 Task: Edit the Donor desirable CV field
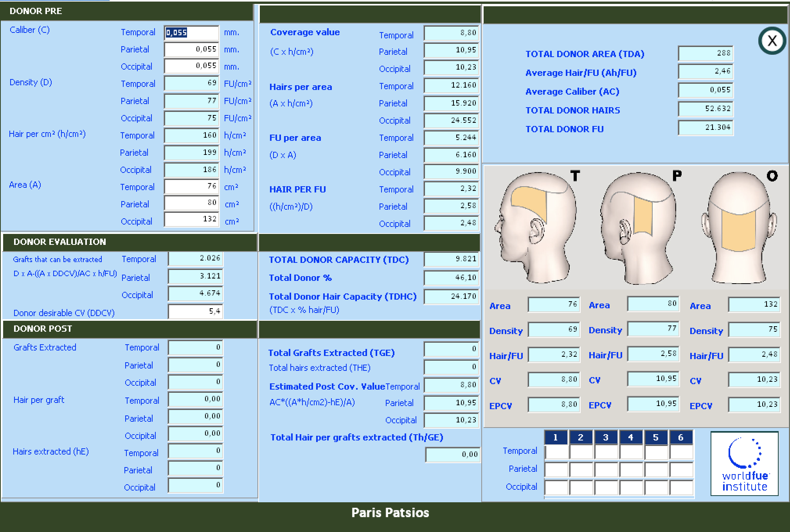(x=195, y=312)
